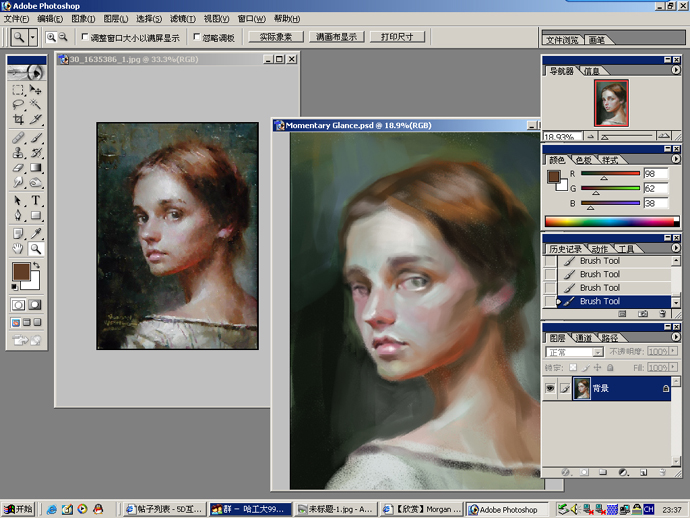Open the Color palette flyout menu
Viewport: 690px width, 518px height.
point(676,159)
